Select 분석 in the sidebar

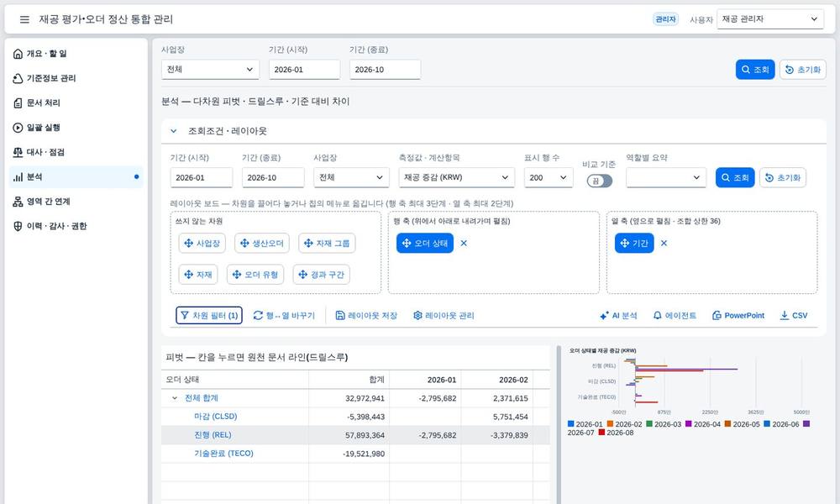click(76, 176)
